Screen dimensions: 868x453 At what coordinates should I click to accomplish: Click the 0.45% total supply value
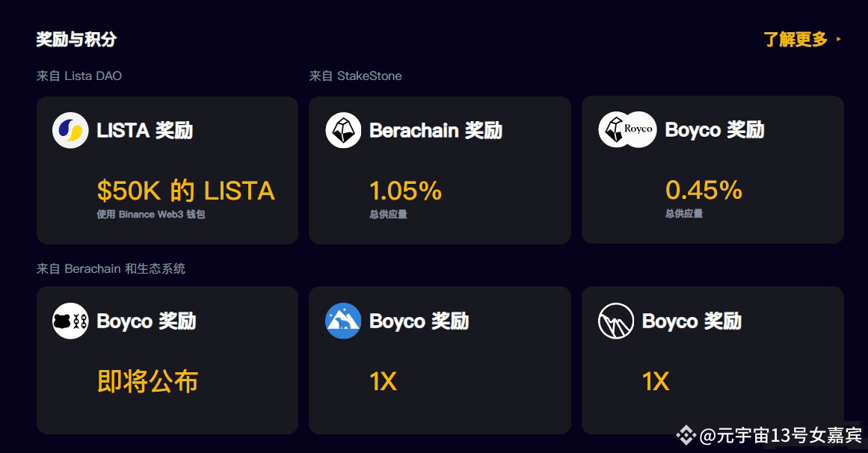point(704,190)
